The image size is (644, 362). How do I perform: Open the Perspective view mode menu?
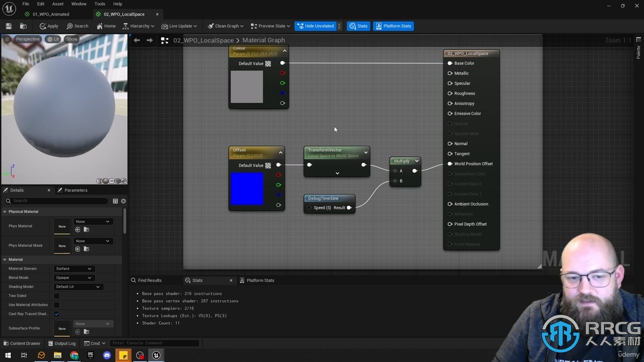pos(27,39)
